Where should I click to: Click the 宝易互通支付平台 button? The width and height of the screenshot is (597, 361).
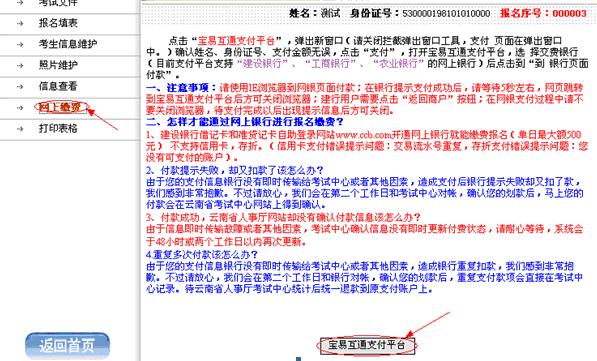[367, 345]
